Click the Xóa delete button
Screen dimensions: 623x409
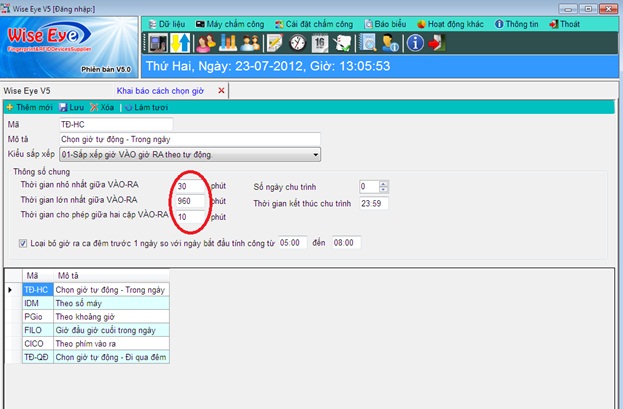tap(102, 107)
